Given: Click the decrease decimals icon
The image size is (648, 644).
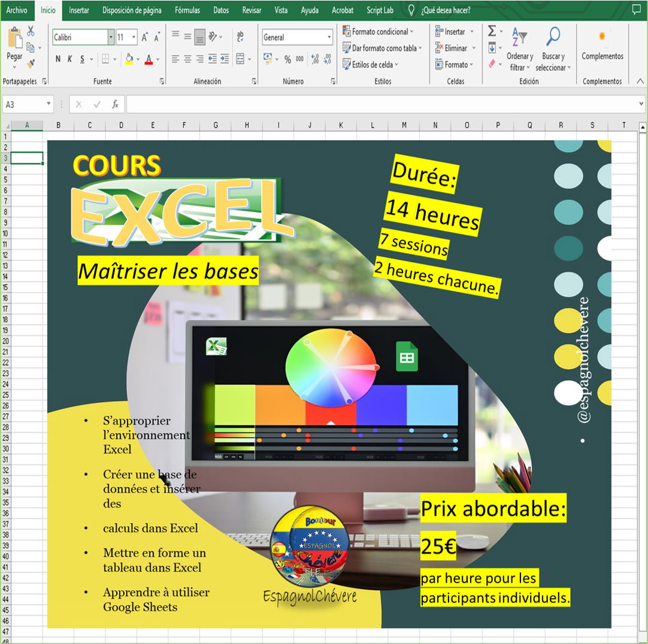Looking at the screenshot, I should [328, 59].
